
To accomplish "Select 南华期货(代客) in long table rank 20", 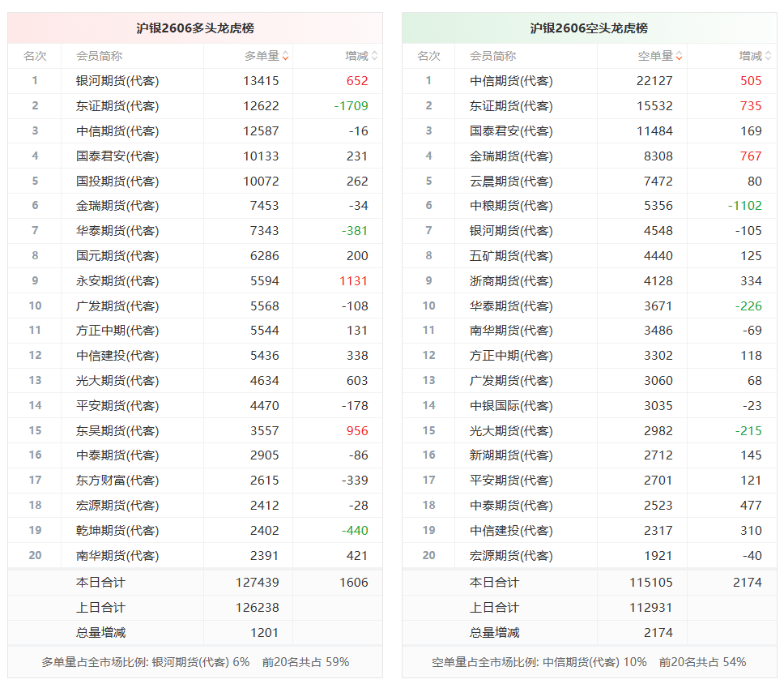I will (x=117, y=555).
